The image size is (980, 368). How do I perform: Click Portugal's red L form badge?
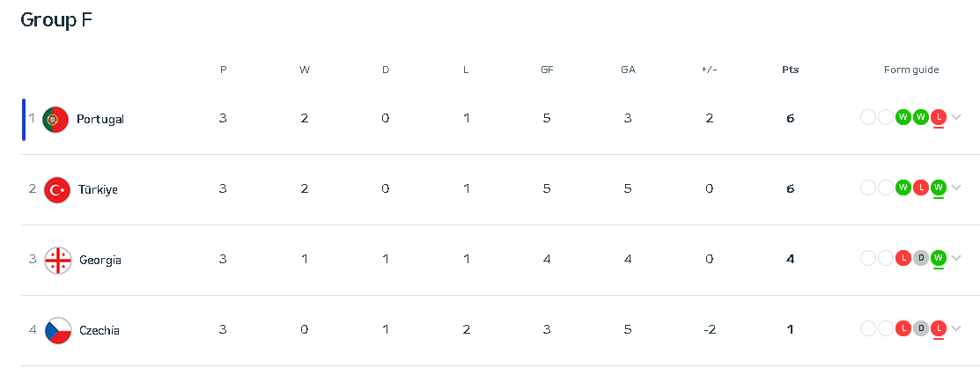tap(938, 117)
